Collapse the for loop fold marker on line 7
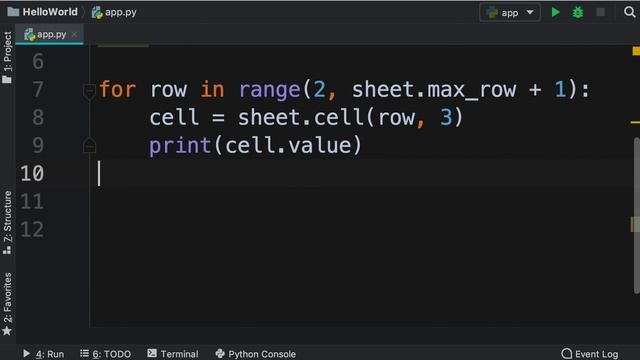Screen dimensions: 640x360 (89, 91)
